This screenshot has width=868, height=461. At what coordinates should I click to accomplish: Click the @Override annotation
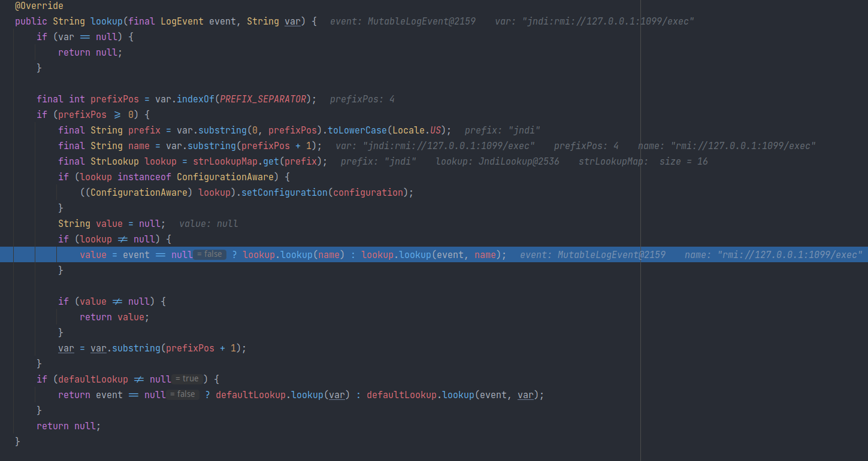pyautogui.click(x=39, y=5)
